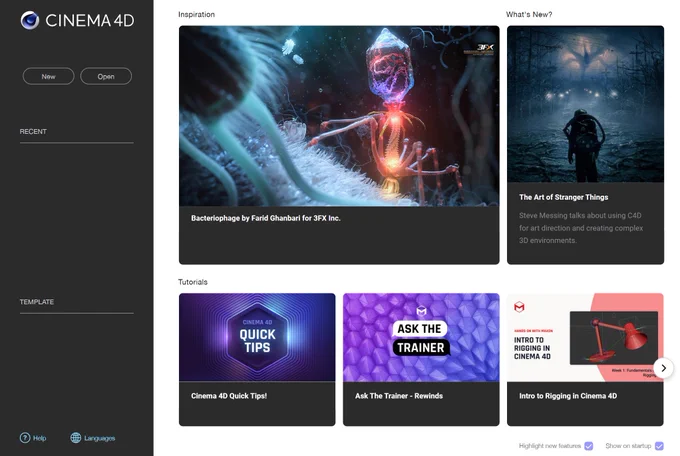Click the next arrow on Tutorials carousel
Screen dimensions: 680x456
pyautogui.click(x=663, y=368)
